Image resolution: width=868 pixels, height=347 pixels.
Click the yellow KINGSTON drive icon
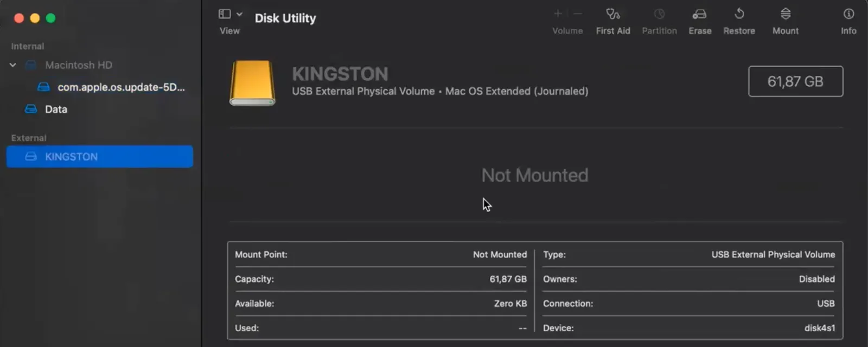tap(252, 82)
